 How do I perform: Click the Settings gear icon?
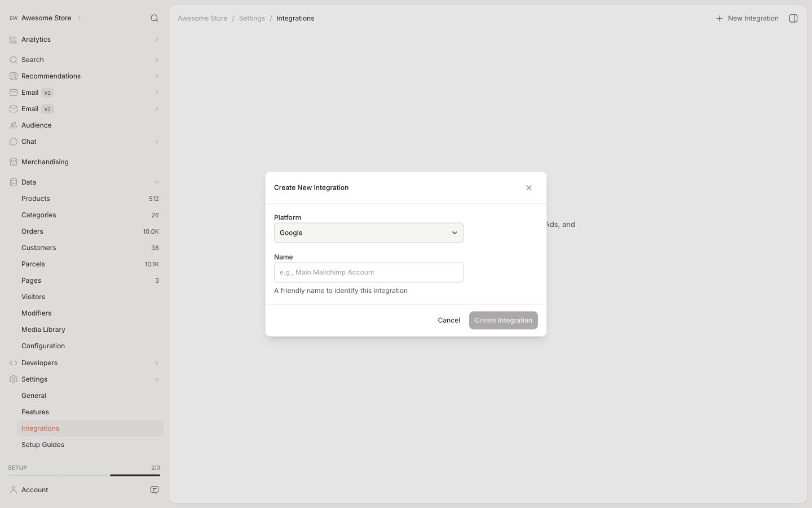click(x=14, y=379)
